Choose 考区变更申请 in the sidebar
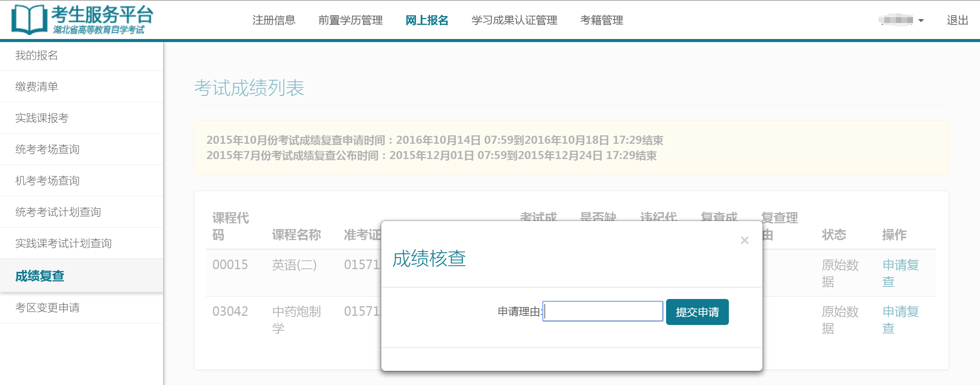This screenshot has width=980, height=385. (47, 308)
